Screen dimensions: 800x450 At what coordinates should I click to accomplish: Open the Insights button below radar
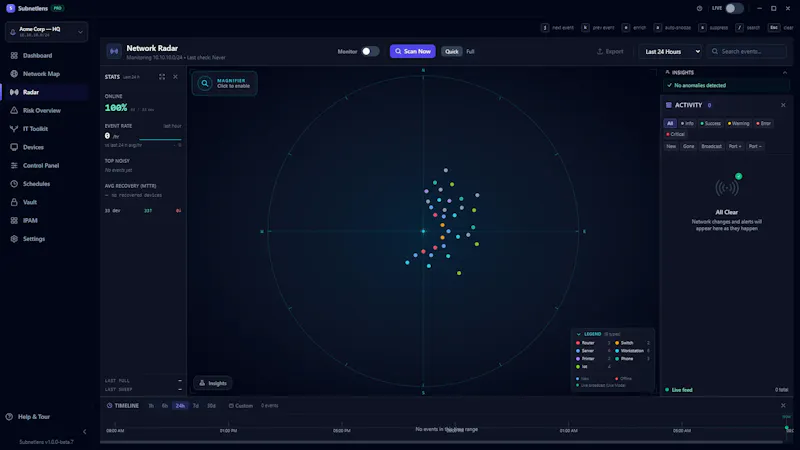coord(213,383)
